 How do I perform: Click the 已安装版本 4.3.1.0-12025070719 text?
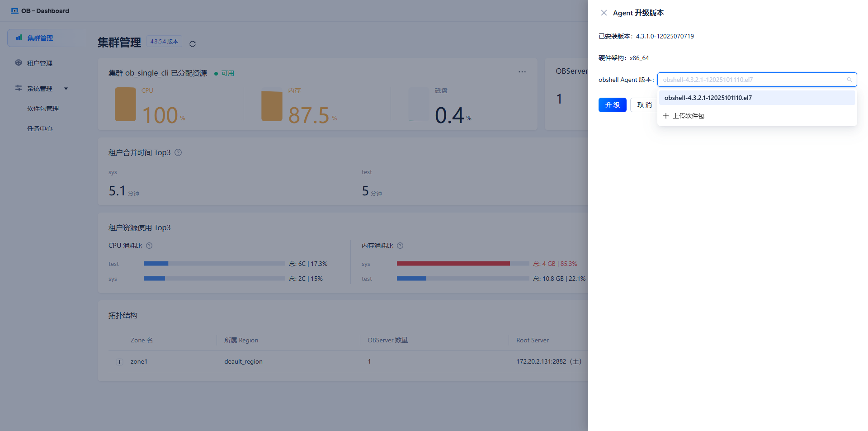[646, 36]
